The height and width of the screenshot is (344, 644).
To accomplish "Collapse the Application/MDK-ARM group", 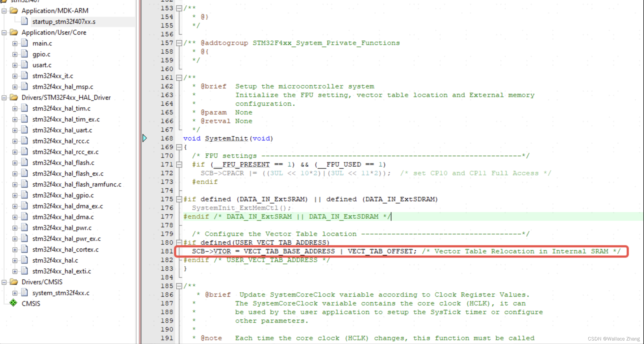I will pos(4,11).
